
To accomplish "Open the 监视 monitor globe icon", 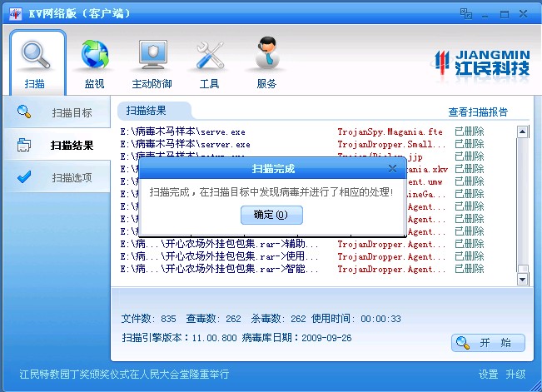I will pyautogui.click(x=95, y=54).
